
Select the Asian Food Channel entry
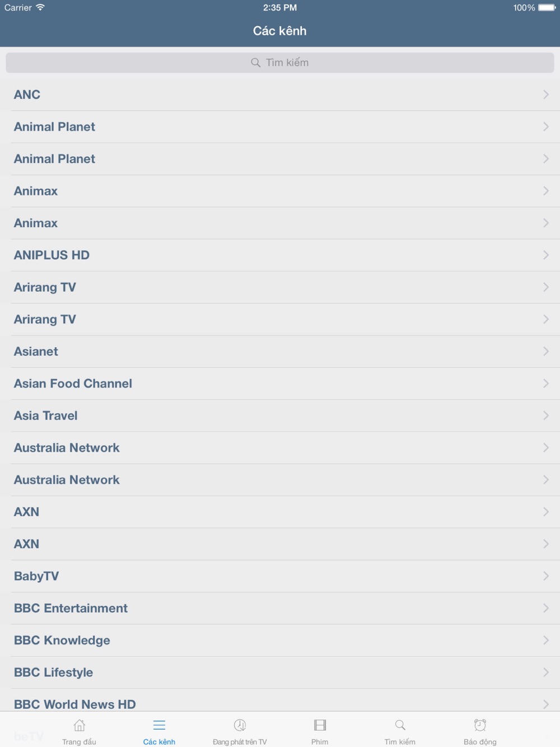coord(73,384)
